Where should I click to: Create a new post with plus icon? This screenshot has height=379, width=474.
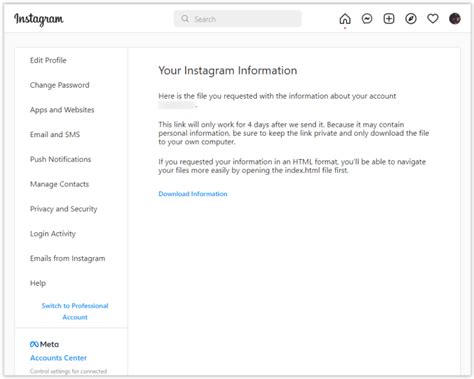point(389,19)
